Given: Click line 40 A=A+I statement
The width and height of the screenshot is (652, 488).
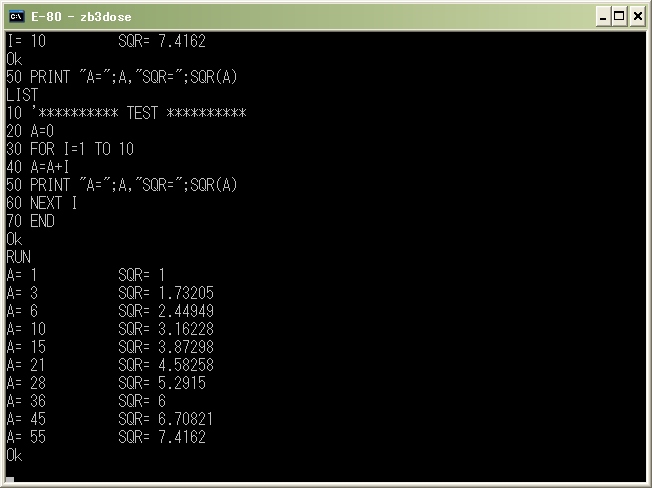Looking at the screenshot, I should (x=37, y=167).
